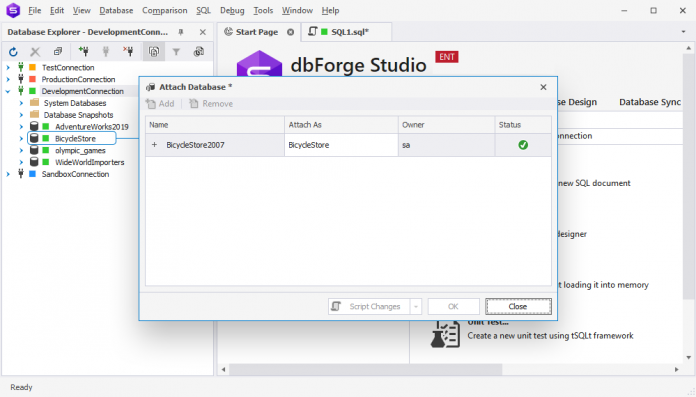Viewport: 696px width, 397px height.
Task: Click the Close button in the dialog
Action: click(x=518, y=306)
